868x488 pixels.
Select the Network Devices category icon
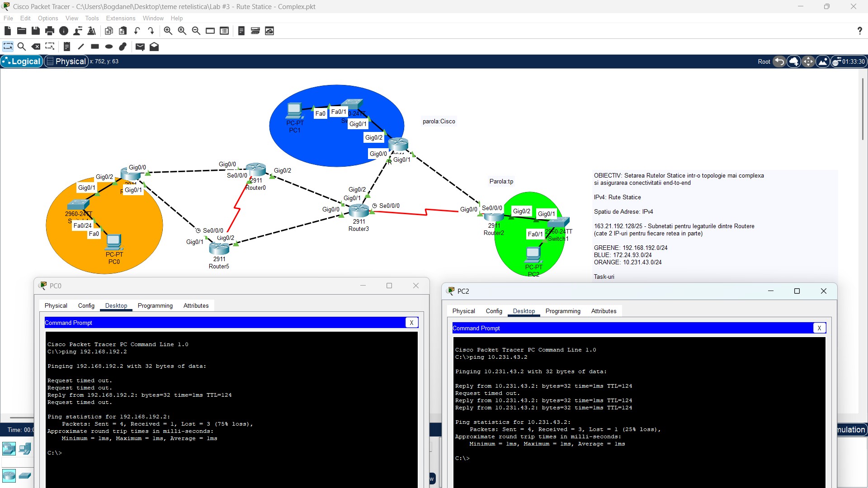pyautogui.click(x=9, y=449)
